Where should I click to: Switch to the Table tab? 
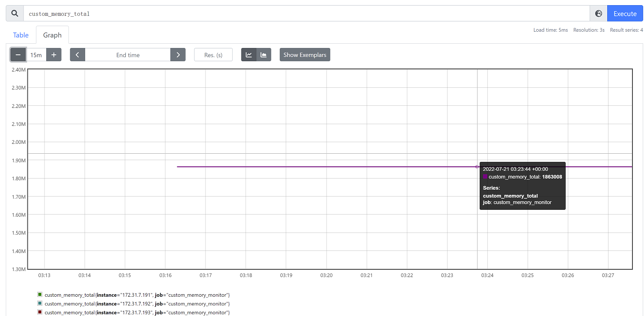(x=21, y=35)
